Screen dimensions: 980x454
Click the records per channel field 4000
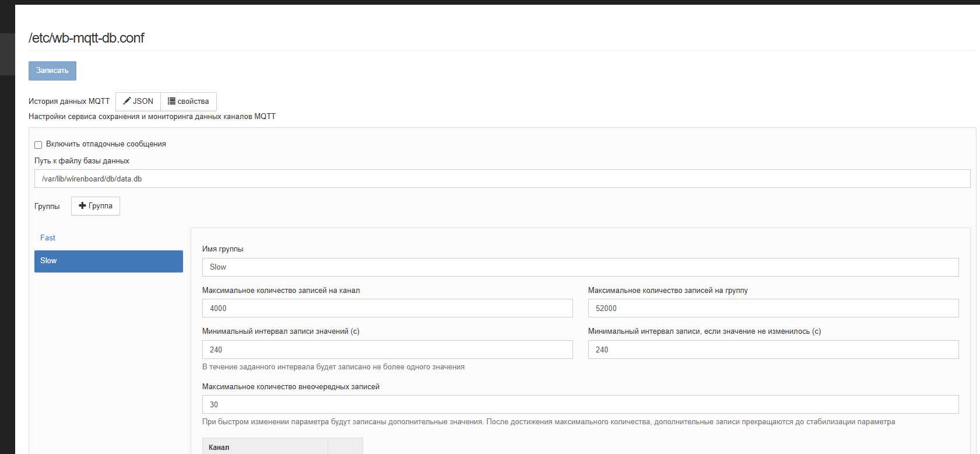pos(387,308)
